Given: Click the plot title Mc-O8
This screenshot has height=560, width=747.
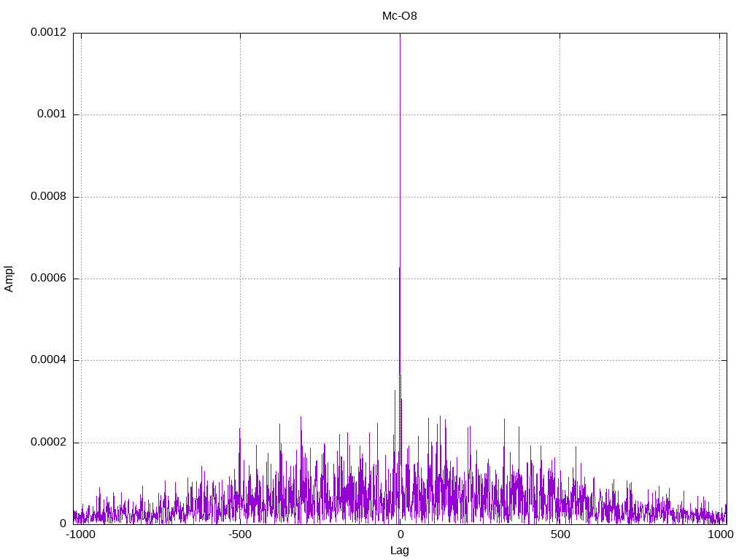Looking at the screenshot, I should tap(400, 15).
